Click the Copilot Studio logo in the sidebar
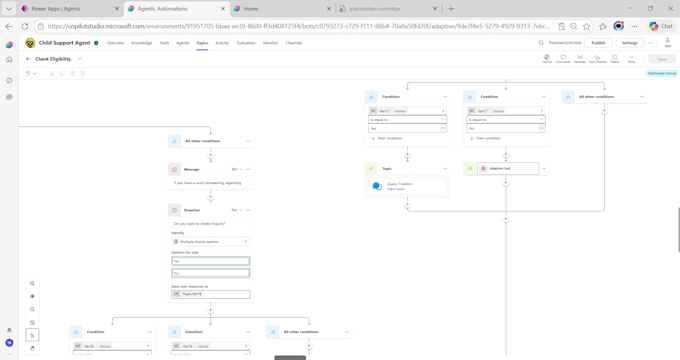 point(9,45)
